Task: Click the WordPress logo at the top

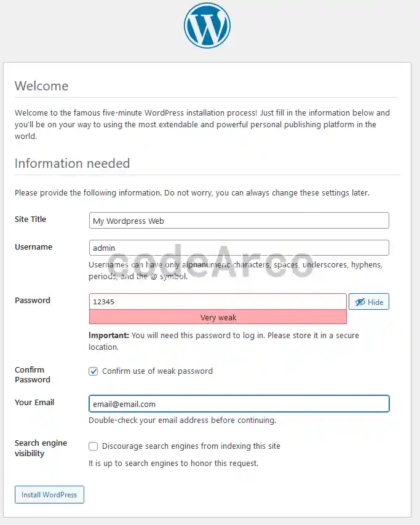Action: pos(207,25)
